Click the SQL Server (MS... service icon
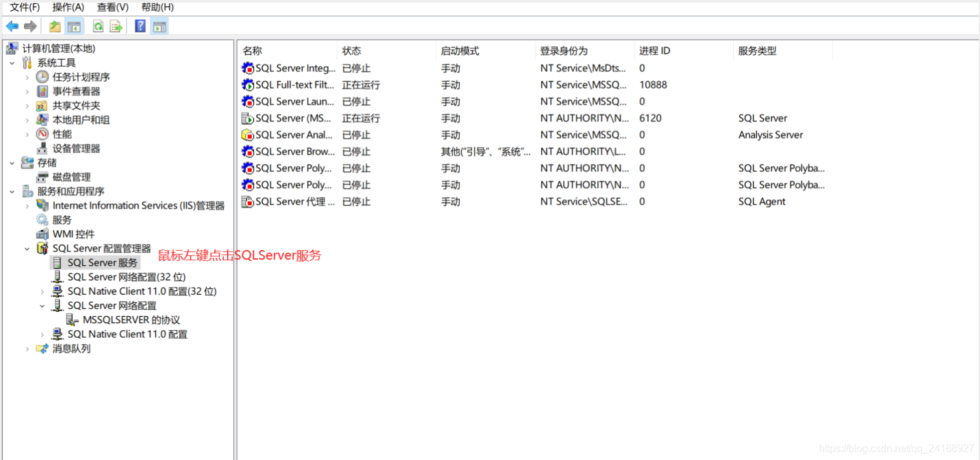 [x=248, y=118]
